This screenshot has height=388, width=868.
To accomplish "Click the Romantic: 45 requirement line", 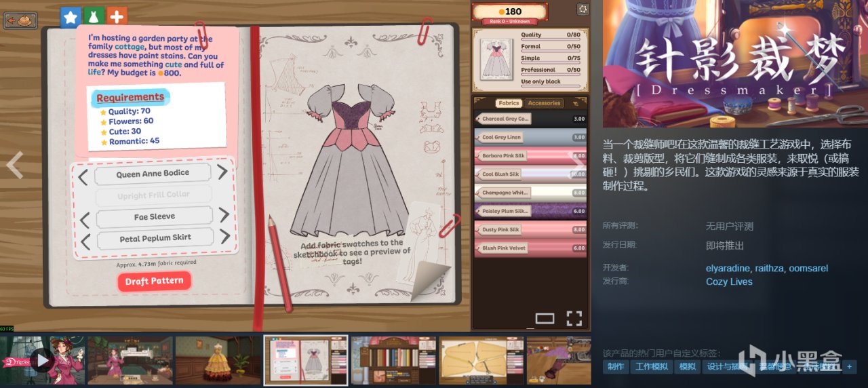I will 130,141.
